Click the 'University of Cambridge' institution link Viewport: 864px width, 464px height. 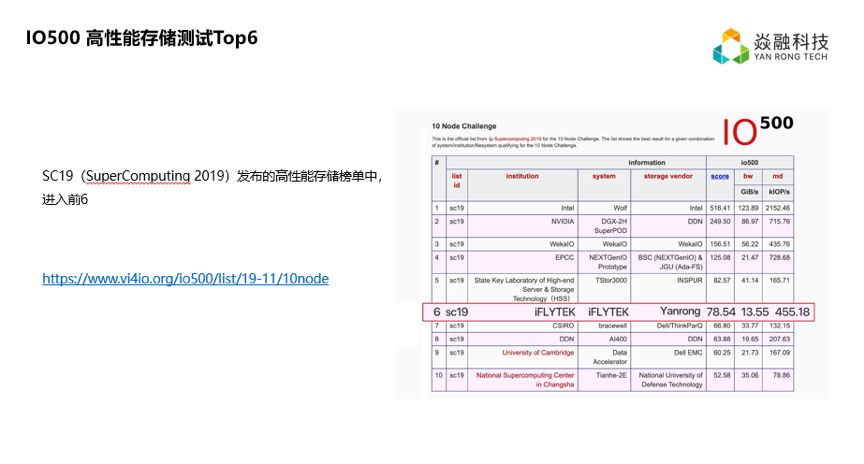[538, 353]
